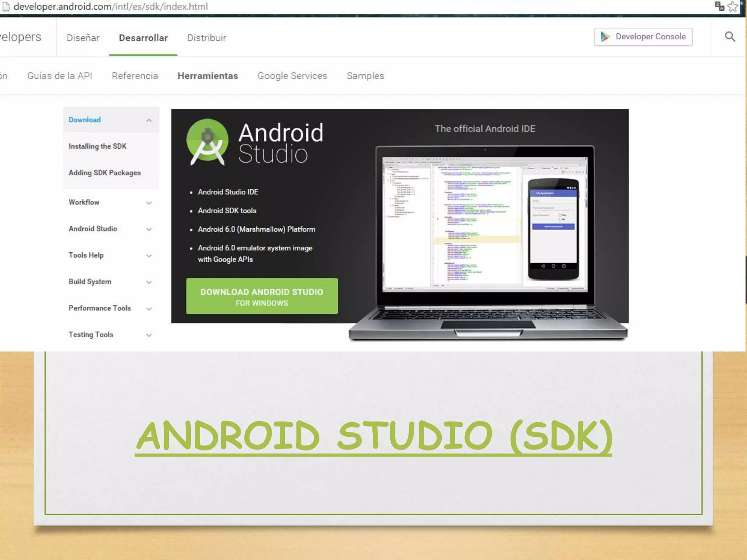
Task: Click the Performance Tools sidebar item
Action: [100, 308]
